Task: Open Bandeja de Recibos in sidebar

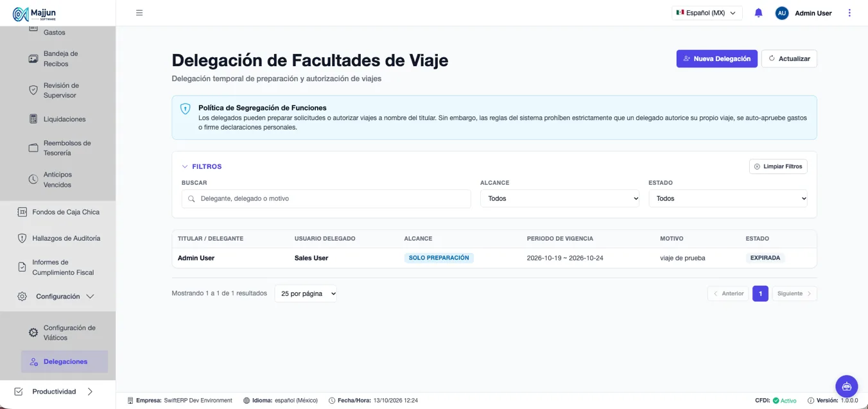Action: point(60,58)
